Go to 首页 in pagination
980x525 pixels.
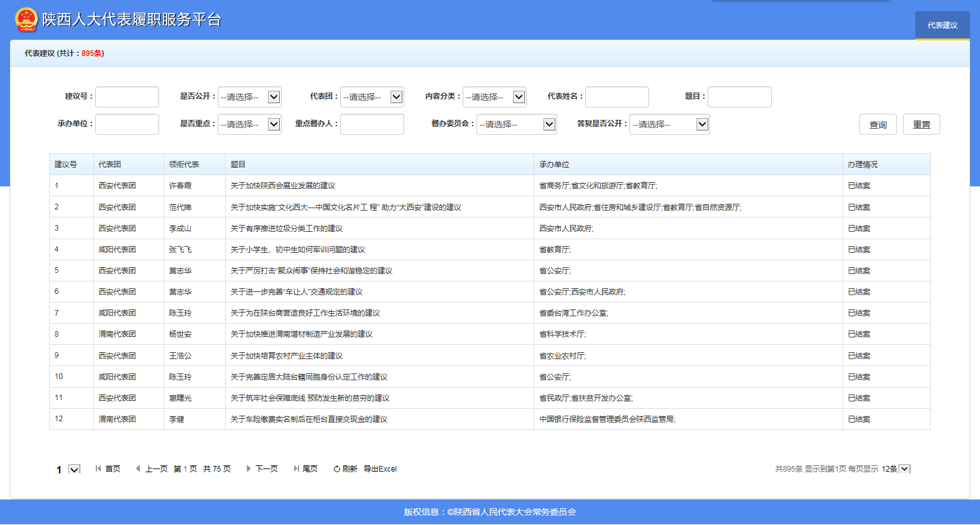tap(113, 469)
